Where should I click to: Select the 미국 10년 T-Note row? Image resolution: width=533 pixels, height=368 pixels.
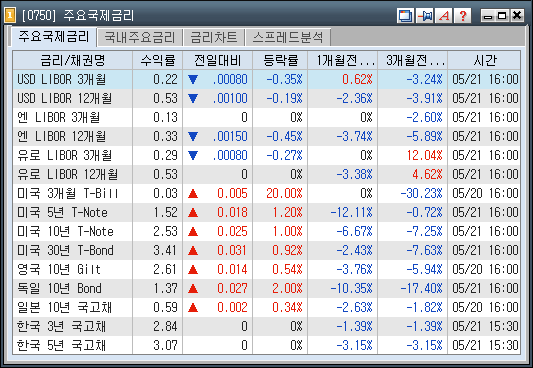pos(266,232)
